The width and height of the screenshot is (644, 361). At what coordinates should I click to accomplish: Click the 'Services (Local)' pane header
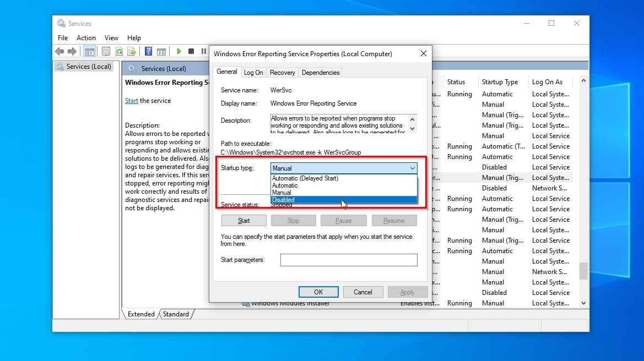[164, 68]
